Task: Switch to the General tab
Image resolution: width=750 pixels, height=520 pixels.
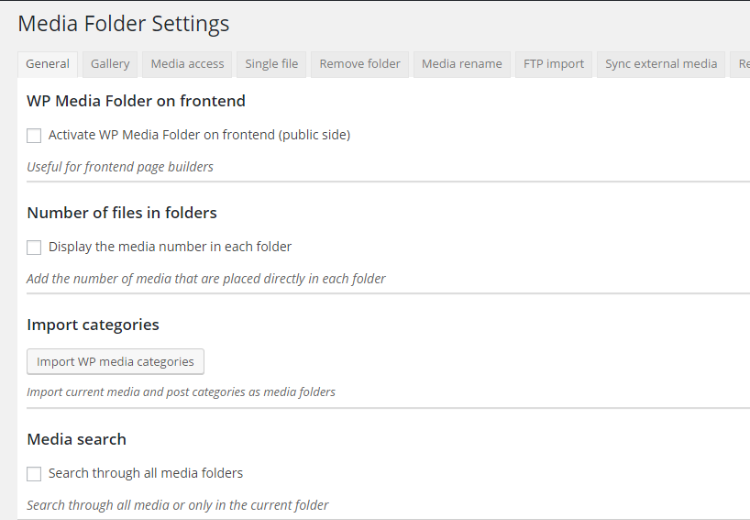Action: (47, 64)
